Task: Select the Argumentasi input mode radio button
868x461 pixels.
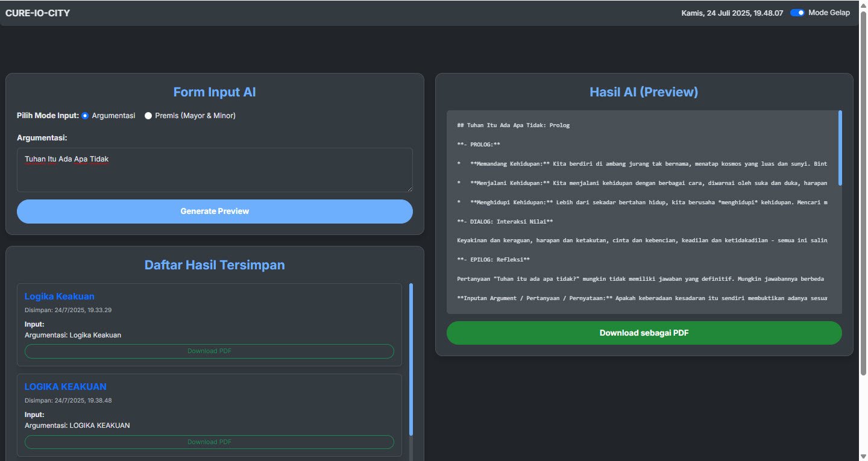Action: [x=85, y=116]
